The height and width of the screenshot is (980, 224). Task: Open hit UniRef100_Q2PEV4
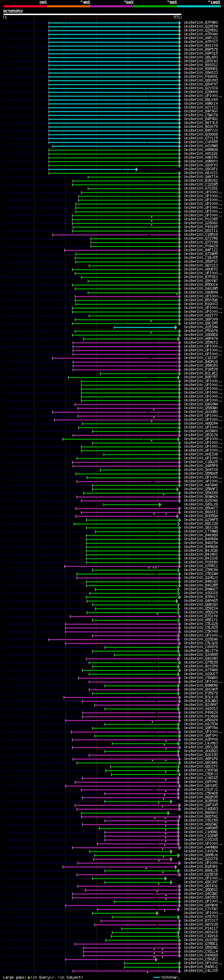(x=201, y=27)
